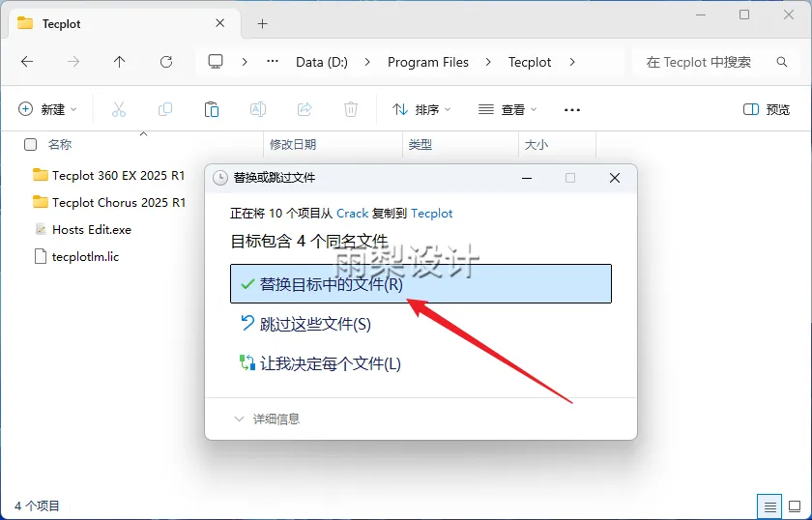Open the 查看 (View) dropdown

(507, 109)
